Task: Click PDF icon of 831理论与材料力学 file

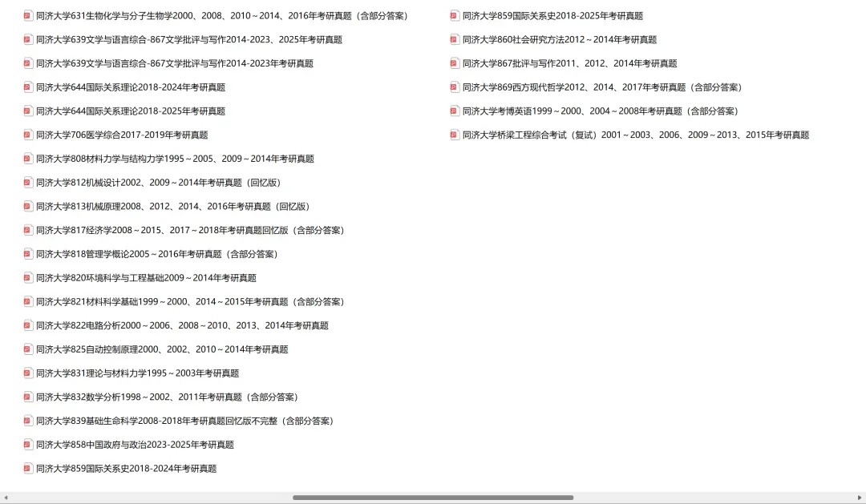Action: 28,373
